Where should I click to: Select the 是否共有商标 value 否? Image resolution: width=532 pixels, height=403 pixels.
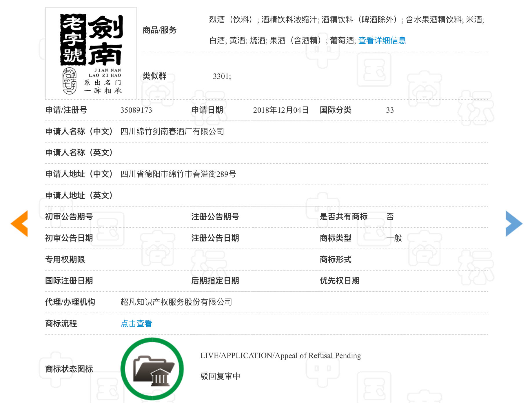click(390, 217)
